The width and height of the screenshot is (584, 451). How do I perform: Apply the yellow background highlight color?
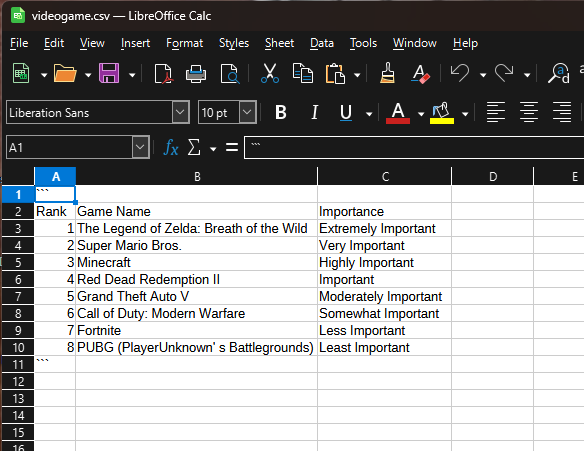442,113
